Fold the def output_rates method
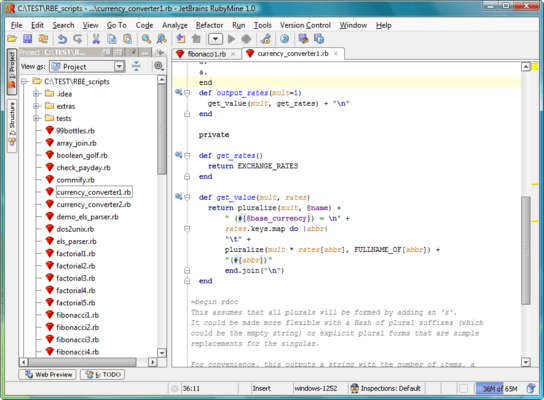The image size is (544, 400). coord(187,93)
